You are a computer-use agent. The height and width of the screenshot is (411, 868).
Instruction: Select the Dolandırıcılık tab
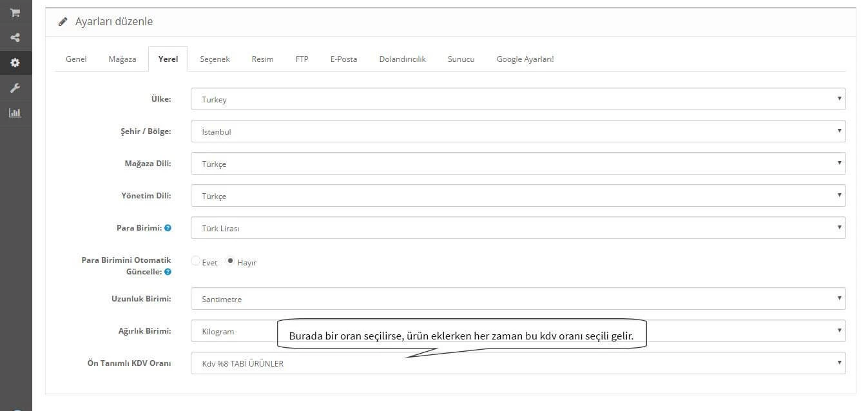click(x=402, y=59)
